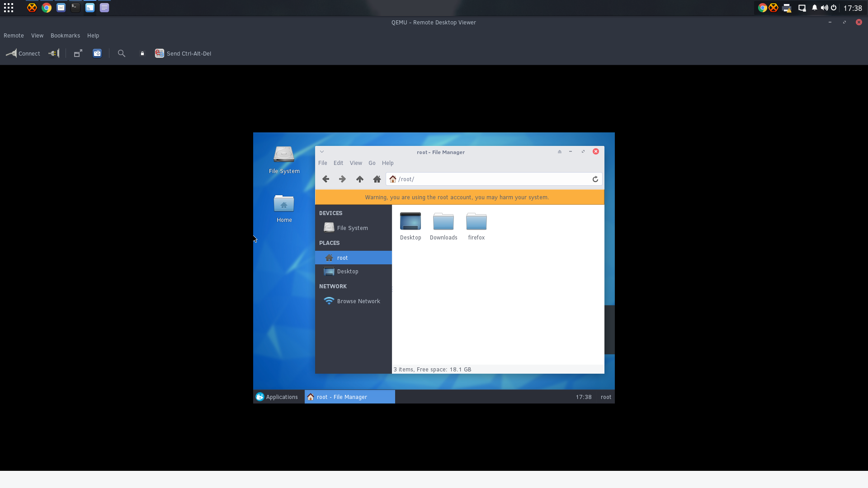Select Home desktop icon
The image size is (868, 488).
[x=284, y=209]
